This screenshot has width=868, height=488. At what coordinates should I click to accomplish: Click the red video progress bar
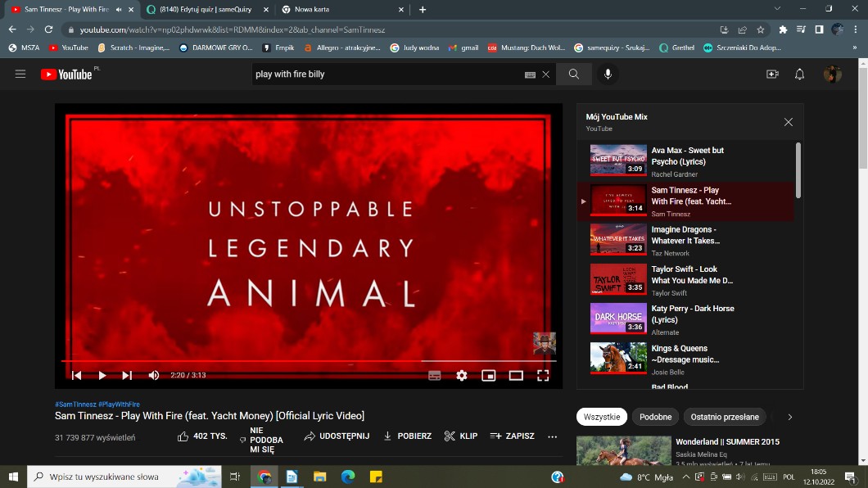point(246,360)
